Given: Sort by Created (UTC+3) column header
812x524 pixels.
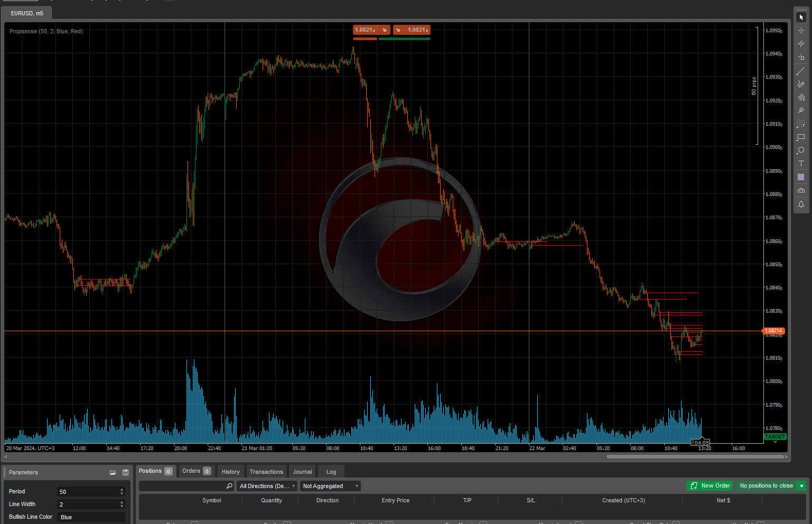Looking at the screenshot, I should (x=623, y=500).
